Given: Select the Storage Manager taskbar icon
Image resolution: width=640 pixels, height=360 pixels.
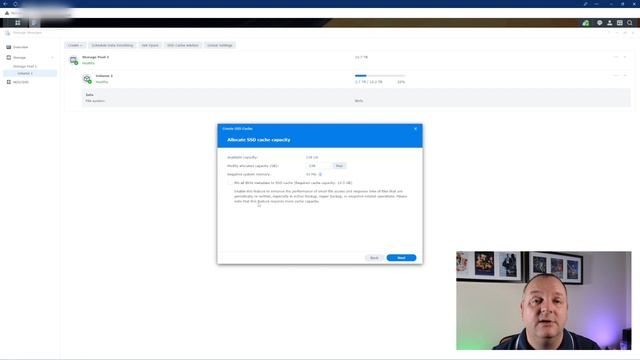Looking at the screenshot, I should pos(34,23).
